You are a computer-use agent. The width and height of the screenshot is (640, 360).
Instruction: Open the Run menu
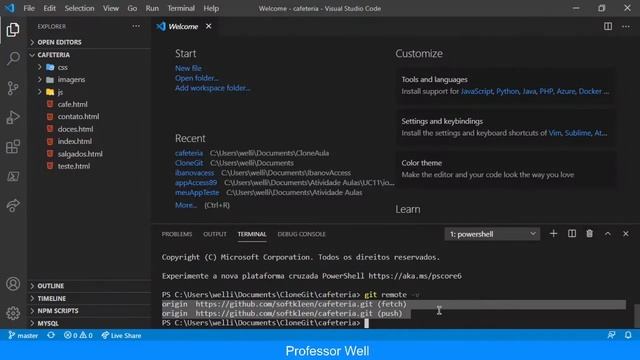[152, 8]
